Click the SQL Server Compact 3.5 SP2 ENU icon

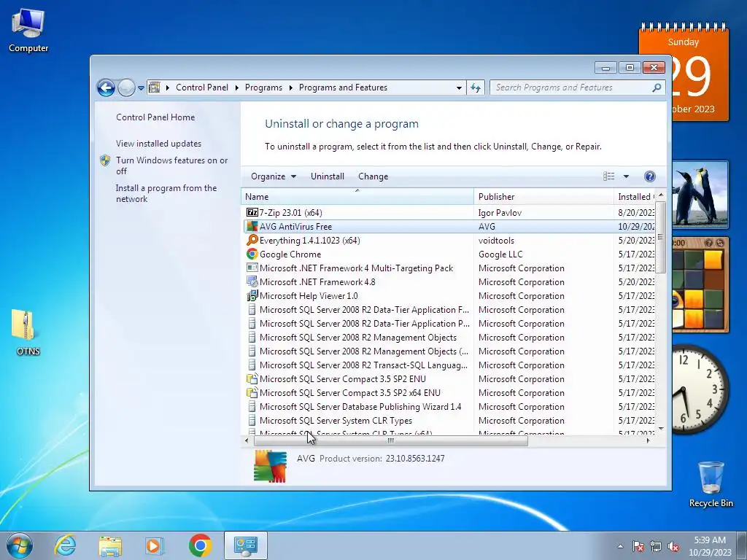[252, 378]
